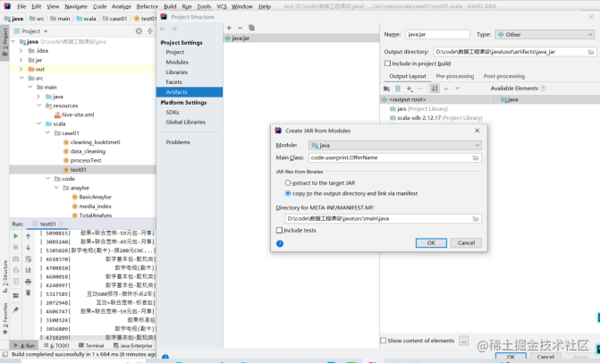Click the pin tab icon in Run panel
This screenshot has height=364, width=601.
[16, 309]
